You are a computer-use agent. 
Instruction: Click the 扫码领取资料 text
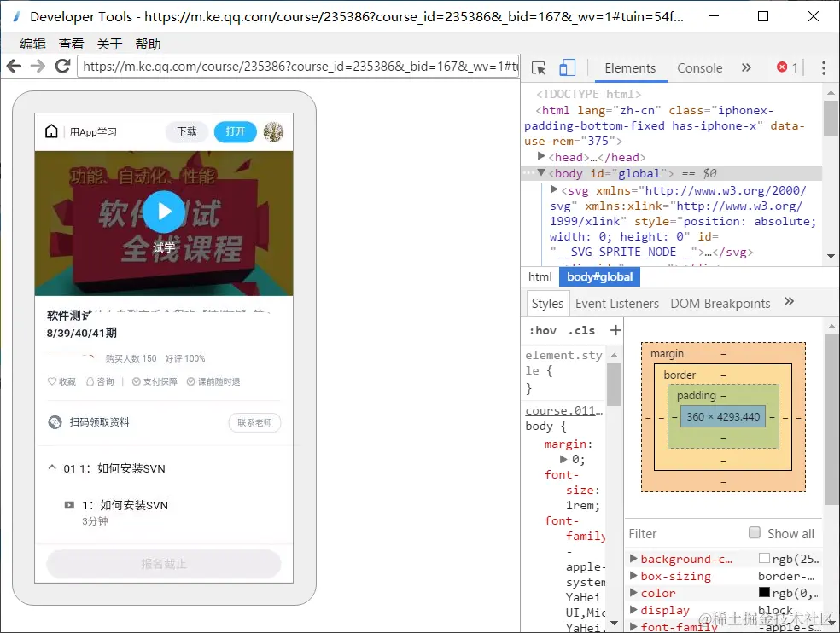[99, 422]
